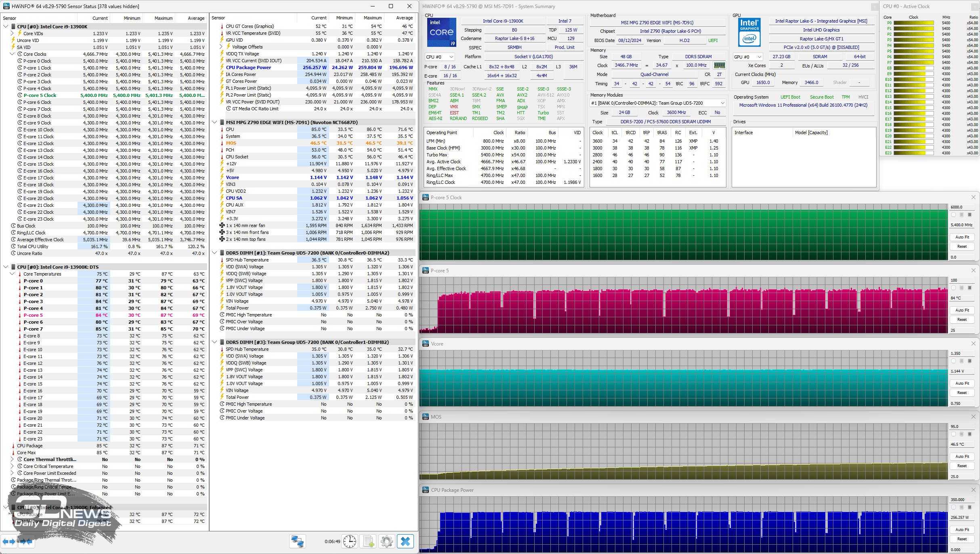Click the Intel Core i9 logo
Image resolution: width=980 pixels, height=554 pixels.
click(441, 32)
